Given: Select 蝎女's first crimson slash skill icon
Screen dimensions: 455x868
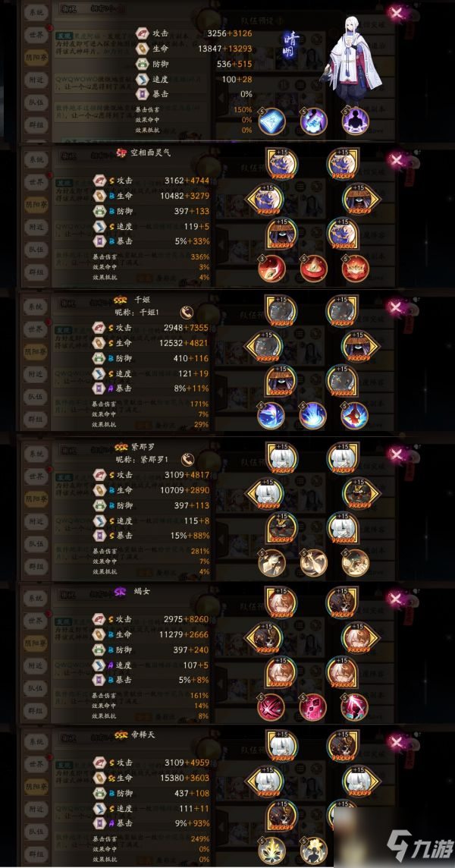Looking at the screenshot, I should tap(271, 707).
